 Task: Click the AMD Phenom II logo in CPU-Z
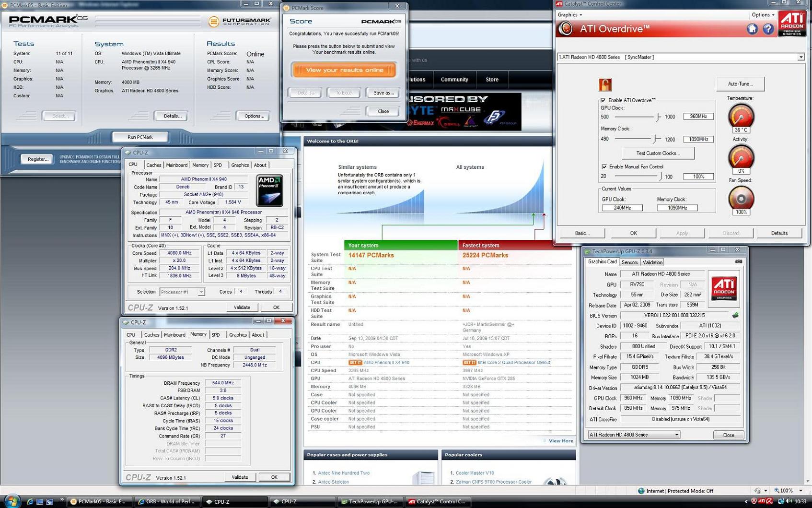[269, 191]
